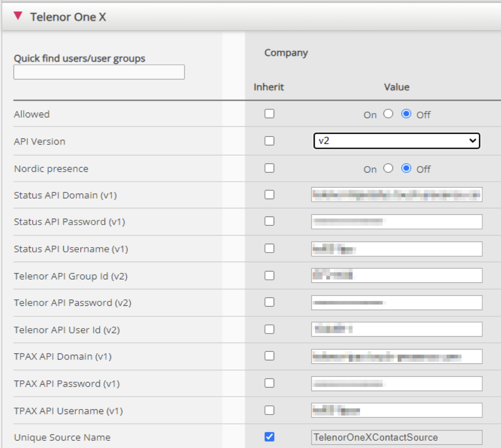Click the Telenor API User Id (v2) field
501x448 pixels.
pyautogui.click(x=397, y=330)
